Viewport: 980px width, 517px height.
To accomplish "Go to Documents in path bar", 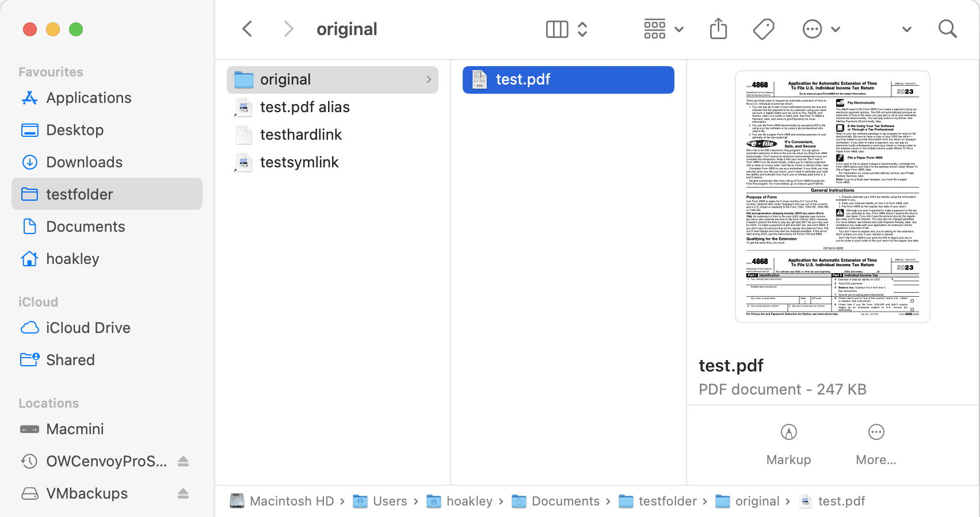I will coord(565,501).
